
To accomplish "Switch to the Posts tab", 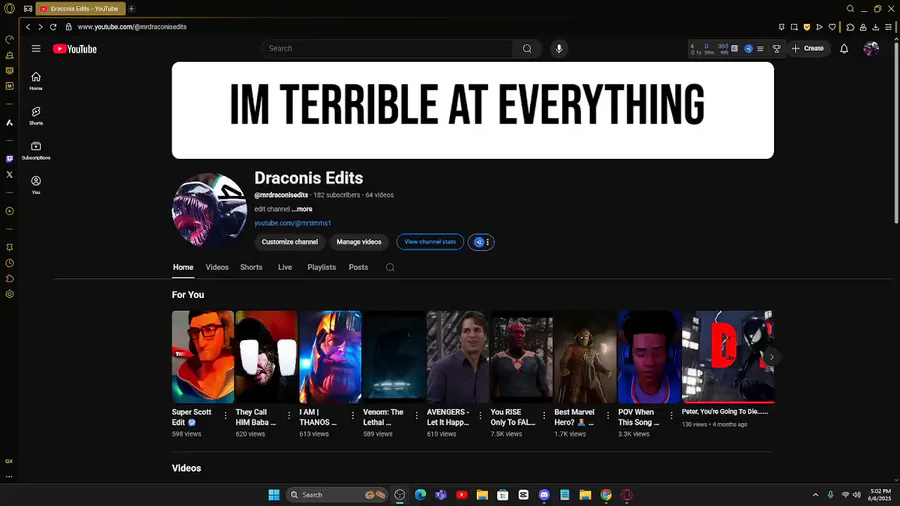I will coord(358,267).
